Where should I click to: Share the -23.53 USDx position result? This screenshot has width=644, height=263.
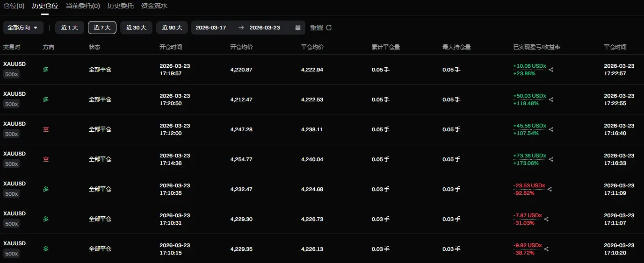550,189
